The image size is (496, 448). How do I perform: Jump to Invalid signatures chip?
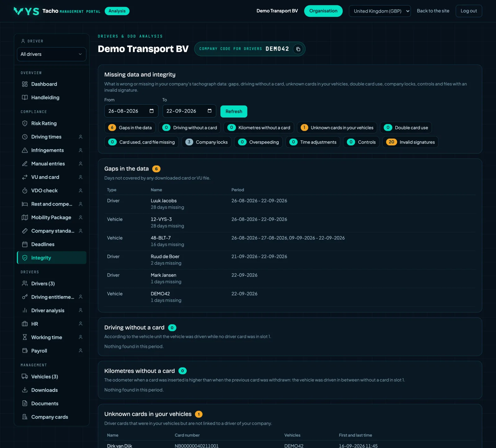[410, 142]
